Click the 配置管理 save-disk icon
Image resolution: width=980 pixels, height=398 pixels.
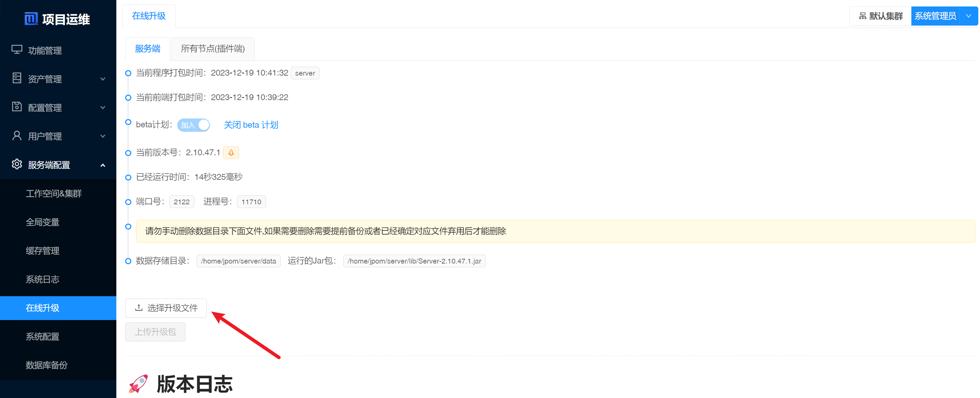(17, 107)
